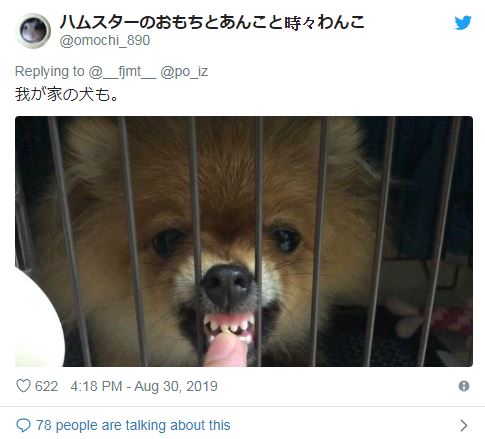Click the "Replying to" label text
485x439 pixels.
click(x=50, y=71)
